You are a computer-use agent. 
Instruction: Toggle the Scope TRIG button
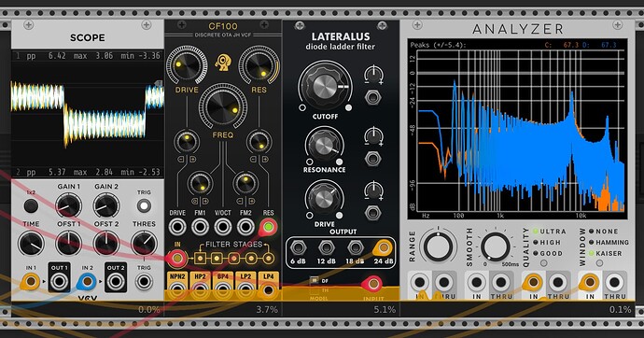tap(144, 205)
